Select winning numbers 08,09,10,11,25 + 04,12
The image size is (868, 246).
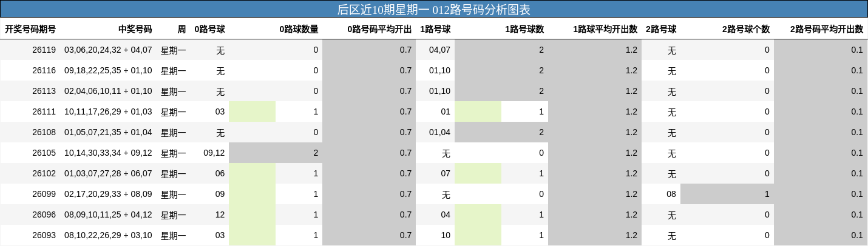tap(108, 214)
